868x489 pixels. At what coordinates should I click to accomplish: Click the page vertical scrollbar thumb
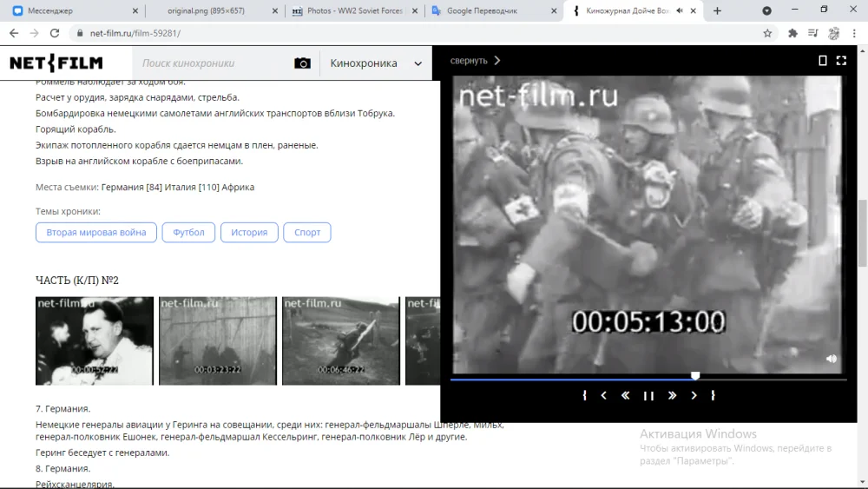coord(862,233)
